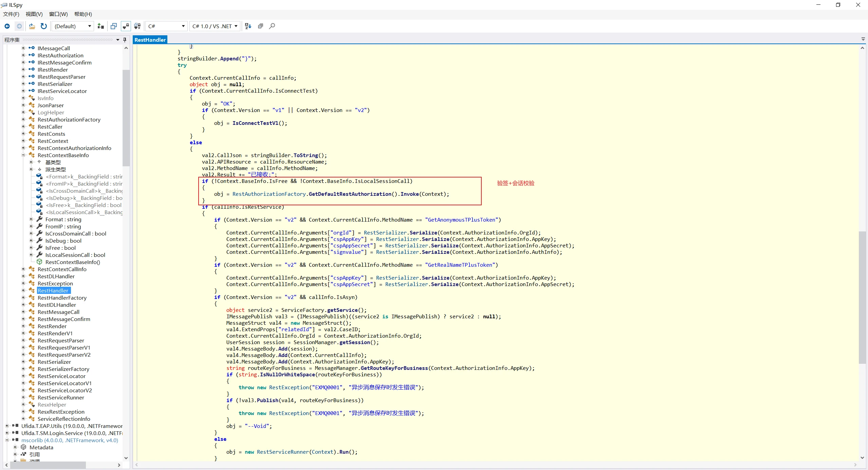868x470 pixels.
Task: Click the tree panel horizontal scrollbar thumb
Action: pos(48,465)
